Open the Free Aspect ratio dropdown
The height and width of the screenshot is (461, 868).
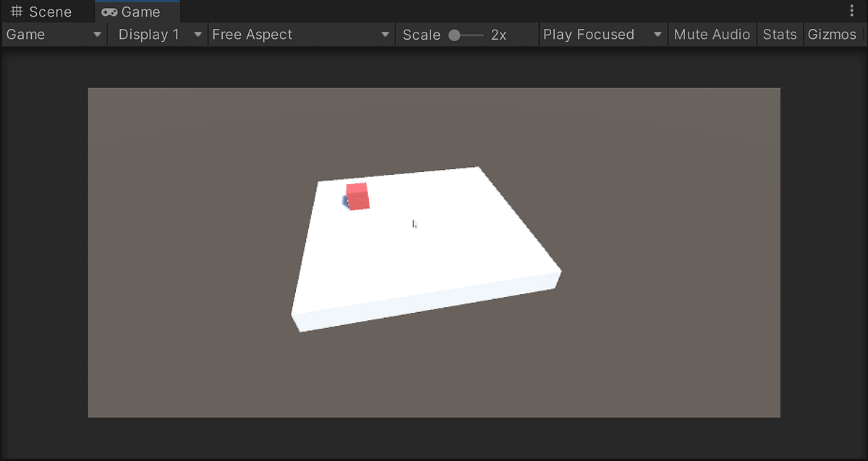coord(302,34)
